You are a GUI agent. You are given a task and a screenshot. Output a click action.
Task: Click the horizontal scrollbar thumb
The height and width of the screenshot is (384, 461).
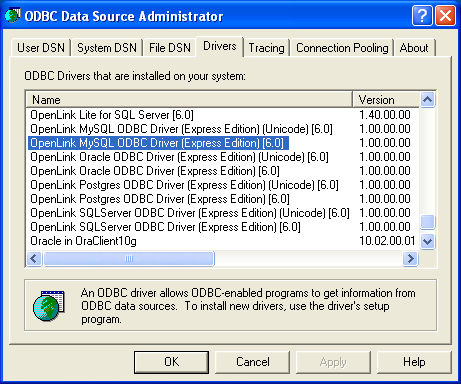[129, 258]
